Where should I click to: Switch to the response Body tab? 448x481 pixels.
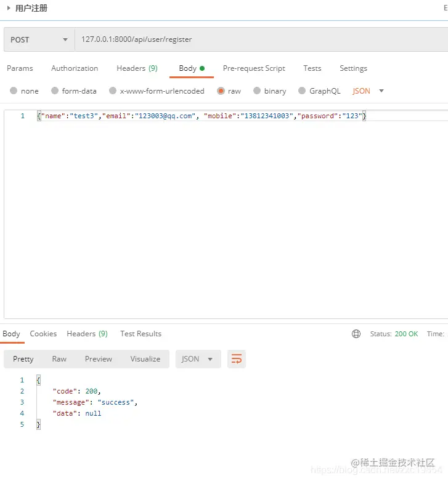coord(11,334)
